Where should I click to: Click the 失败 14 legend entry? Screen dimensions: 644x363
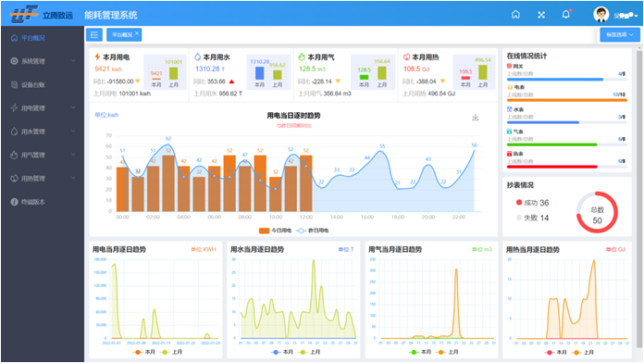[x=532, y=218]
